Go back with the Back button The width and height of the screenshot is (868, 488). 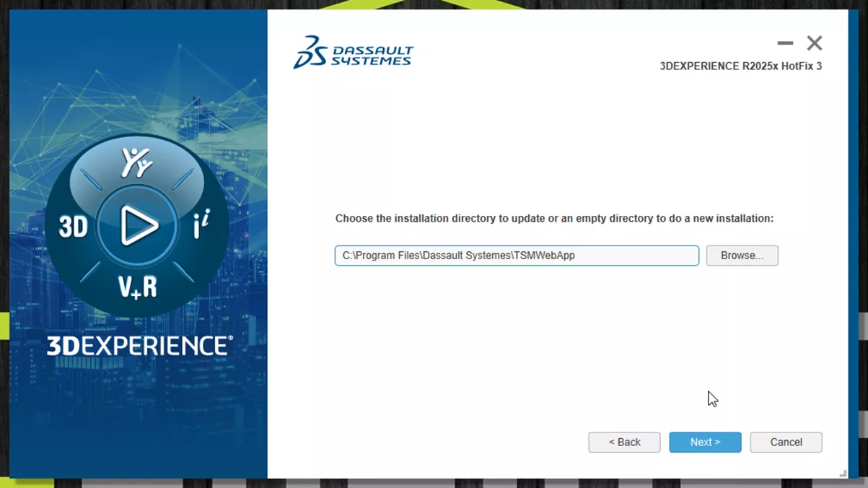click(624, 443)
